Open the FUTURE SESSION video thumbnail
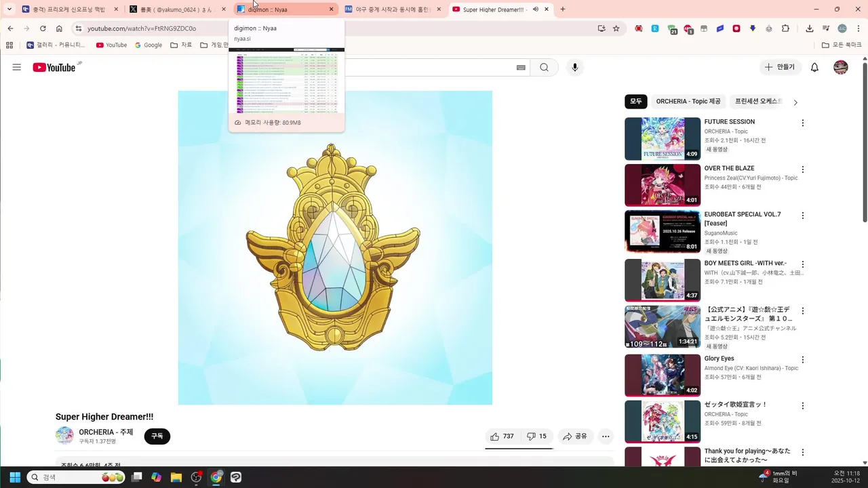 (663, 139)
